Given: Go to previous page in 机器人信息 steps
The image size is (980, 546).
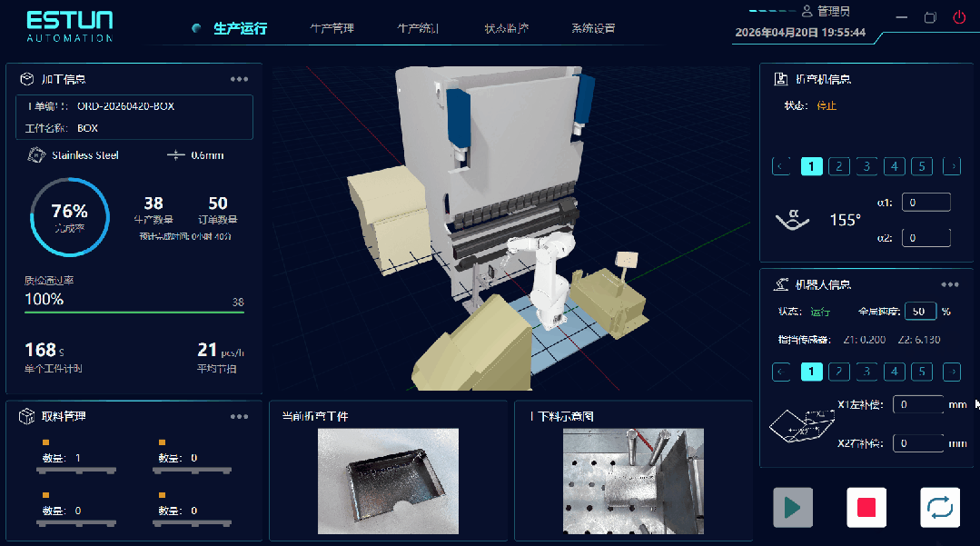Looking at the screenshot, I should pyautogui.click(x=780, y=372).
